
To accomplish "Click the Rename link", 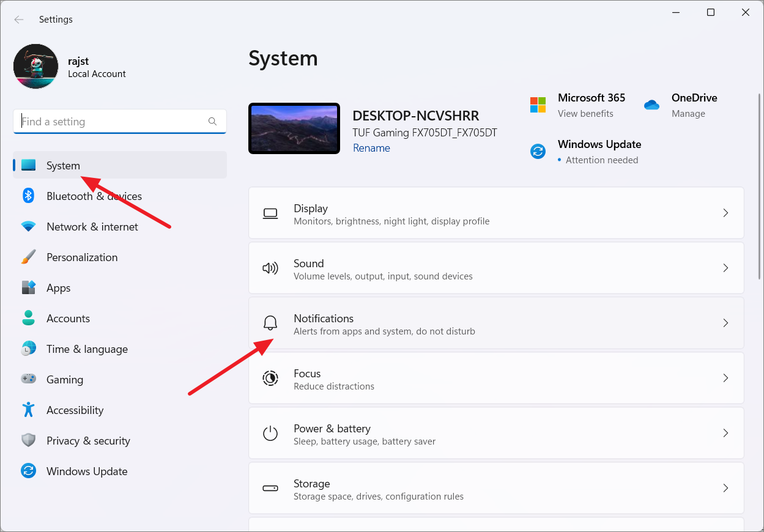I will coord(371,148).
